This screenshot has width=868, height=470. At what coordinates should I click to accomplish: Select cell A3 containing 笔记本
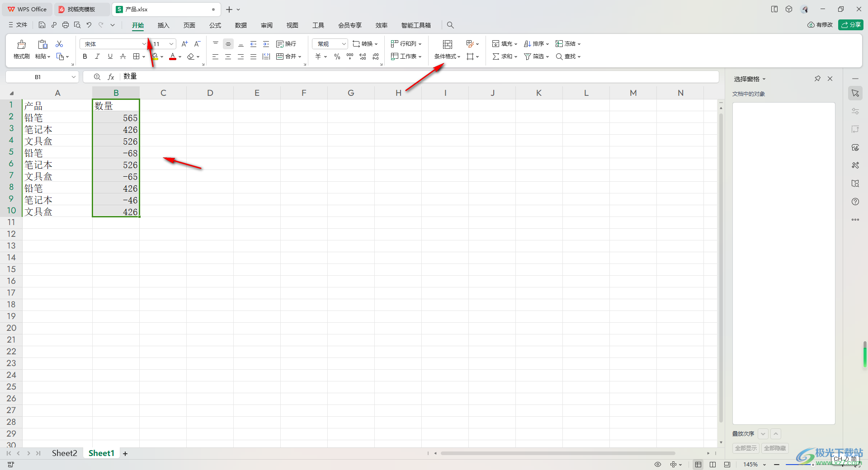(57, 130)
